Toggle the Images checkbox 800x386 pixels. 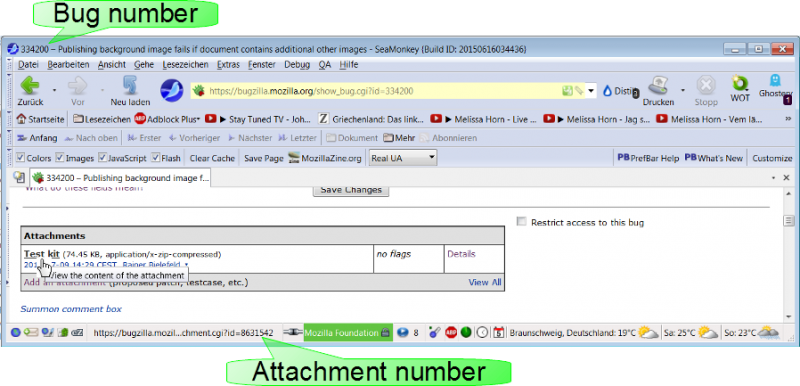[x=60, y=158]
